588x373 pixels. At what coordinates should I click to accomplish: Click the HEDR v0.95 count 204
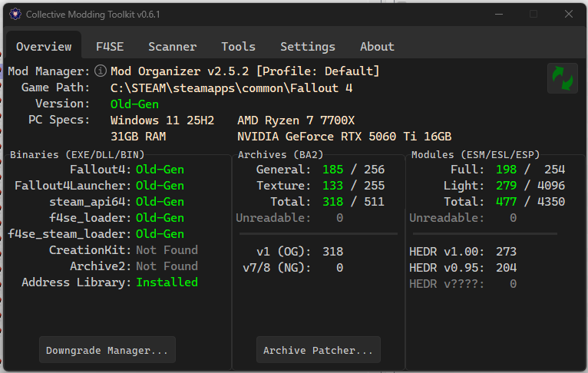(507, 268)
